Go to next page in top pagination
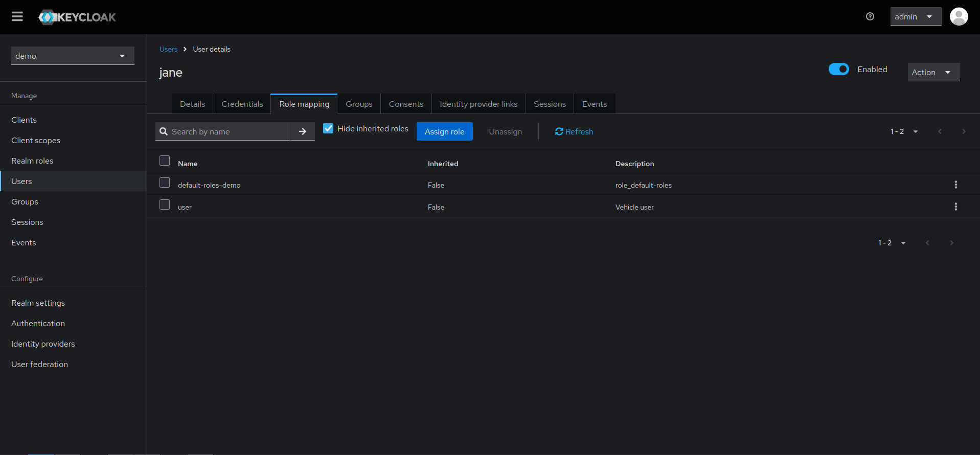 coord(964,131)
